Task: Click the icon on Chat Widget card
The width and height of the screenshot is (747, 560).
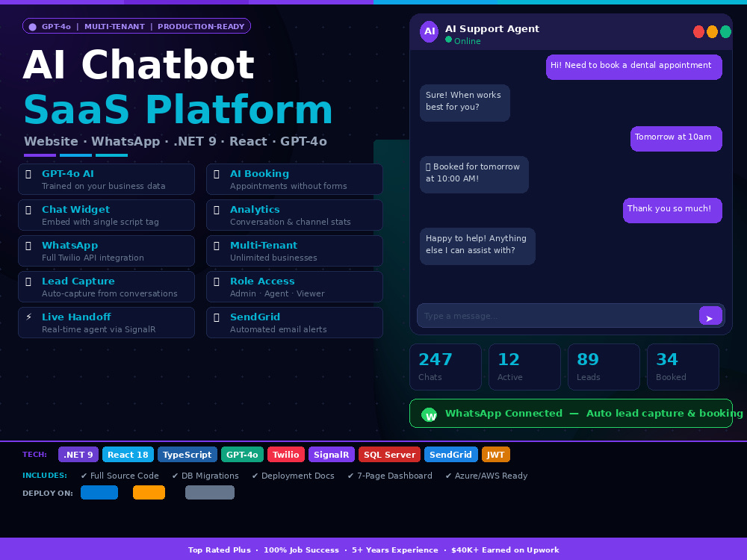Action: tap(28, 210)
